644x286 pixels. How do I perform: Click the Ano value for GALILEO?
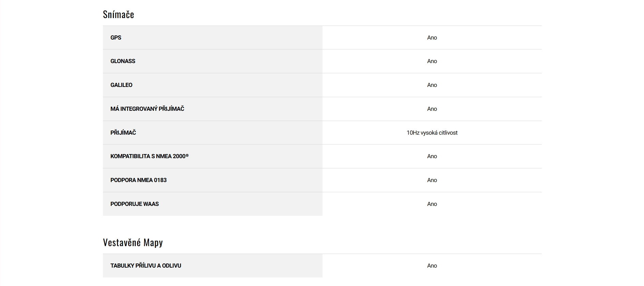tap(432, 85)
